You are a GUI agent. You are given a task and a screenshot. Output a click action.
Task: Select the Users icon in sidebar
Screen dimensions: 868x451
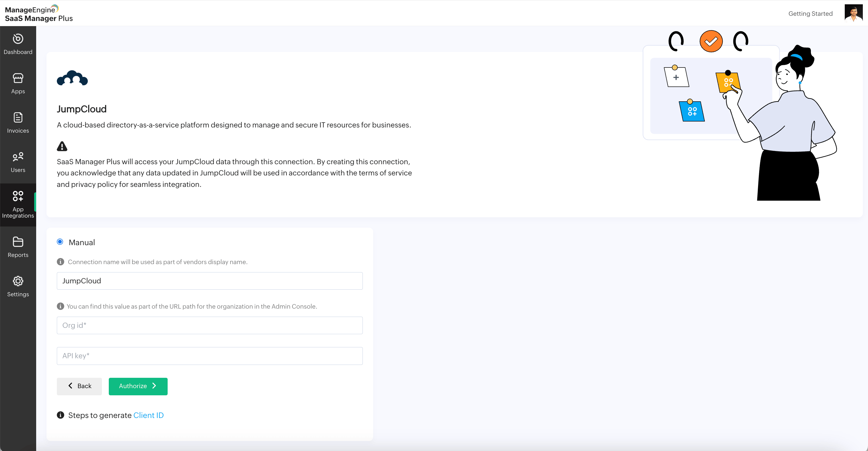pyautogui.click(x=18, y=157)
